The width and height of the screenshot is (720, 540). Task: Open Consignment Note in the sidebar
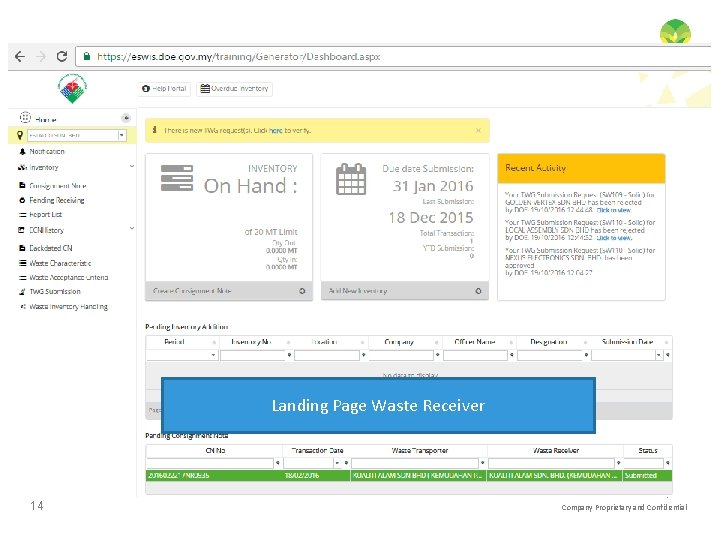click(58, 186)
